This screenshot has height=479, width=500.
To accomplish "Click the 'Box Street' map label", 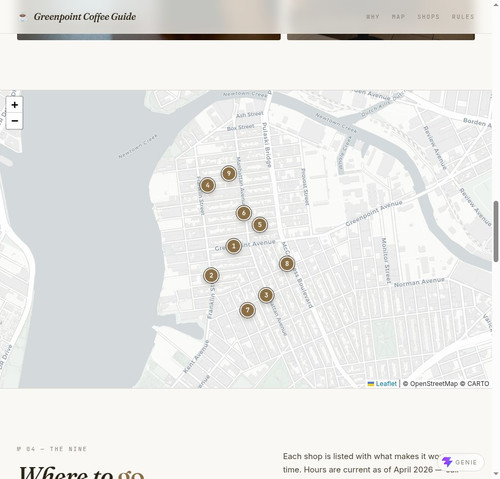I will pyautogui.click(x=240, y=127).
